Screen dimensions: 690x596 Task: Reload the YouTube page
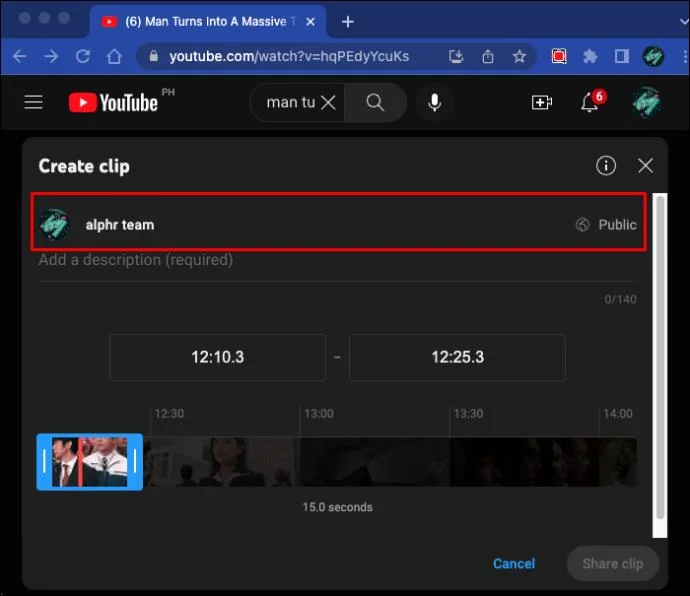pos(83,56)
